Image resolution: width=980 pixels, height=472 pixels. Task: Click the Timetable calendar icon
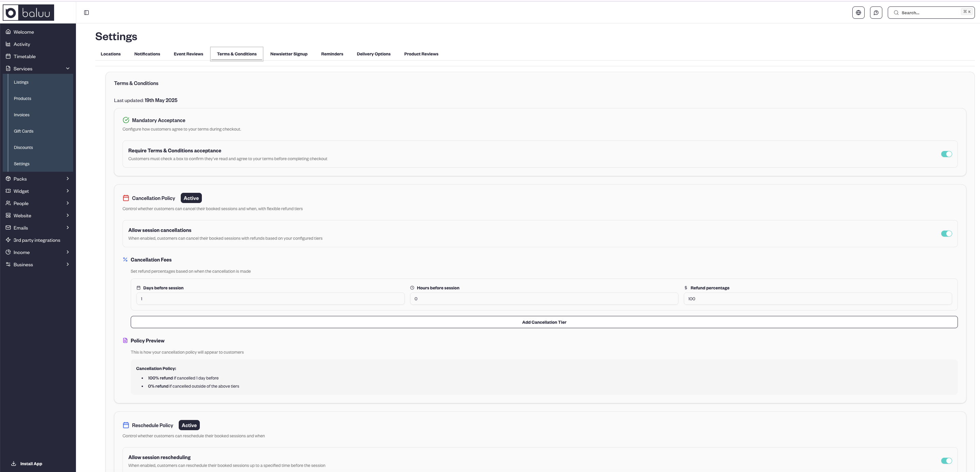[8, 56]
